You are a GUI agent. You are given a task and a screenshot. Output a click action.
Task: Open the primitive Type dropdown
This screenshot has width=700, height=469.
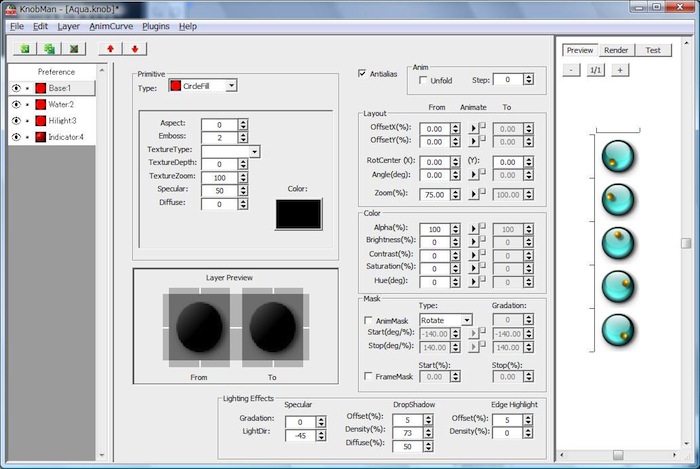pos(232,86)
